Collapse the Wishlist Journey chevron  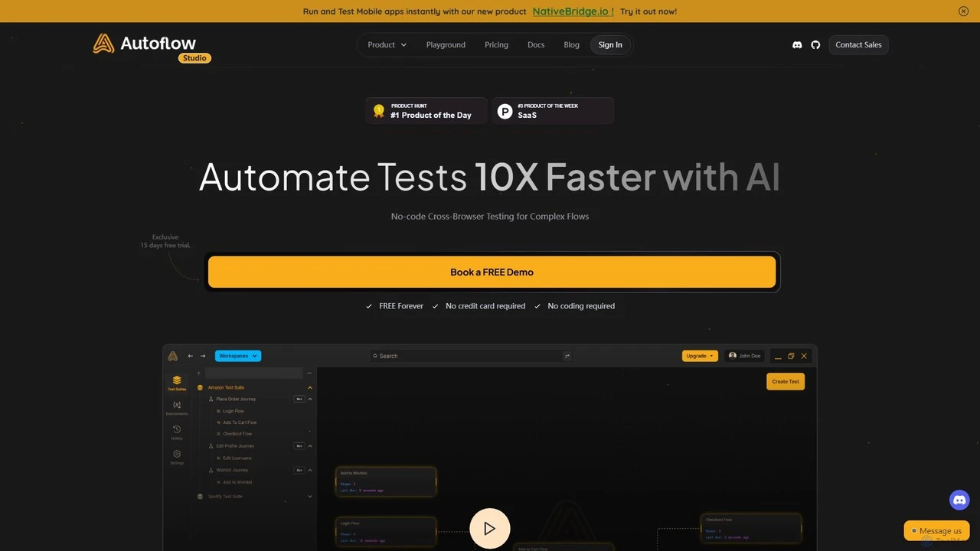(310, 471)
